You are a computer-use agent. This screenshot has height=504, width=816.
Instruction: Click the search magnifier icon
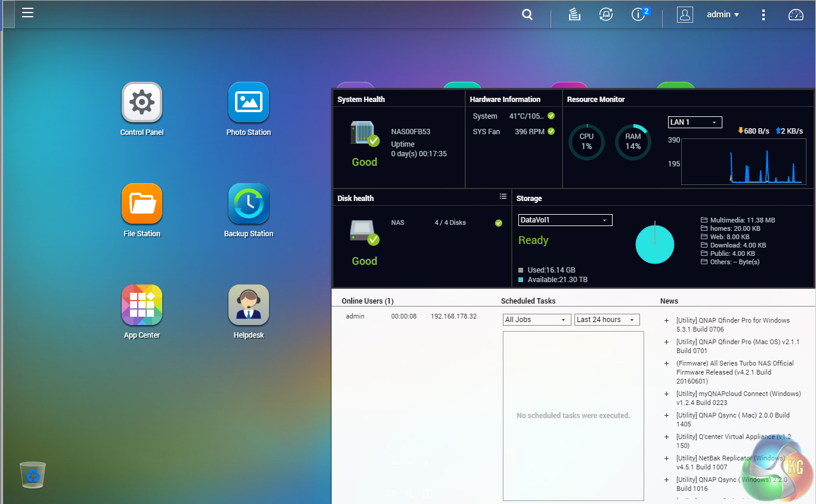[x=527, y=15]
